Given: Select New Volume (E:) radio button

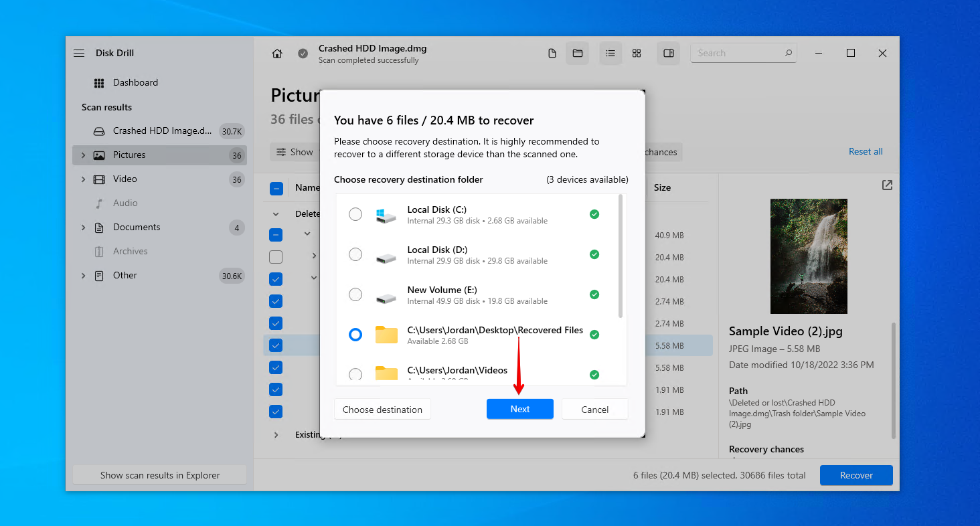Looking at the screenshot, I should 355,294.
